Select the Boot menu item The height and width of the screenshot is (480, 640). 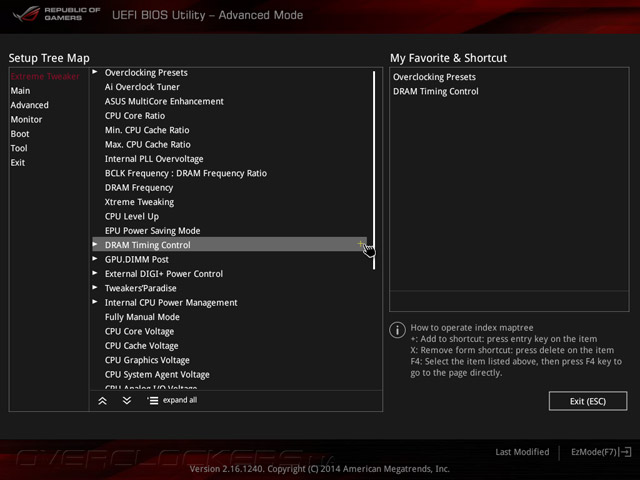pyautogui.click(x=20, y=134)
